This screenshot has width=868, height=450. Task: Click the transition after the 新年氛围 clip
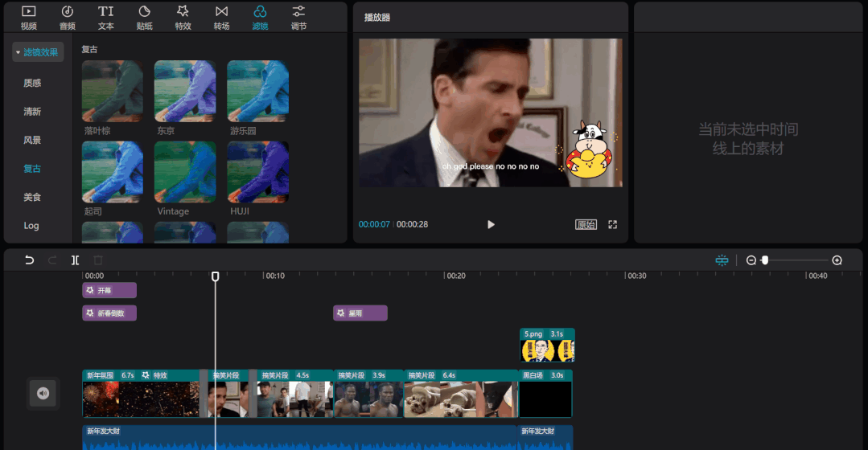click(204, 393)
